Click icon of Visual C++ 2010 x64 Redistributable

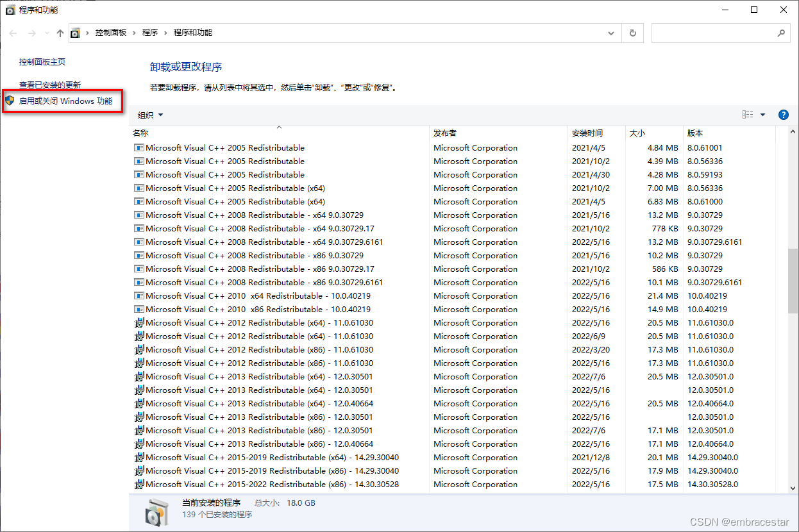pos(139,295)
